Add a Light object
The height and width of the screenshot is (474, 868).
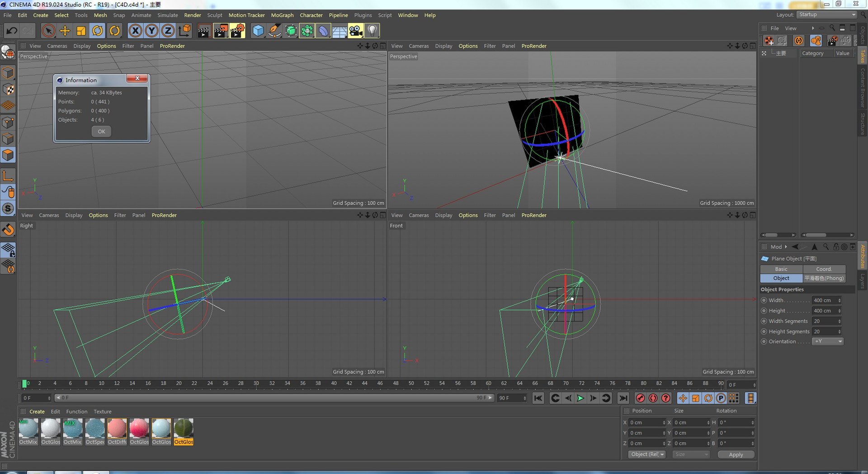coord(372,31)
